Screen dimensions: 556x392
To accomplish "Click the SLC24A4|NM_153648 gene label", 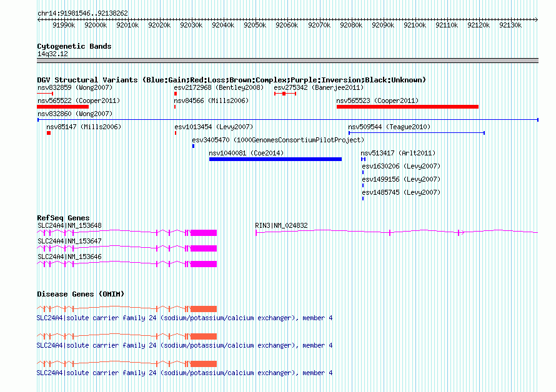I will pyautogui.click(x=69, y=225).
